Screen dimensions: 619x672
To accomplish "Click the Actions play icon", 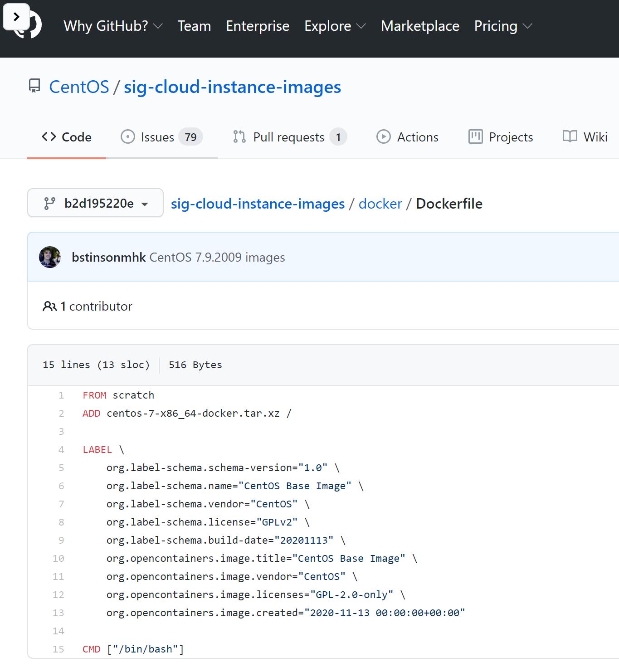I will point(384,137).
